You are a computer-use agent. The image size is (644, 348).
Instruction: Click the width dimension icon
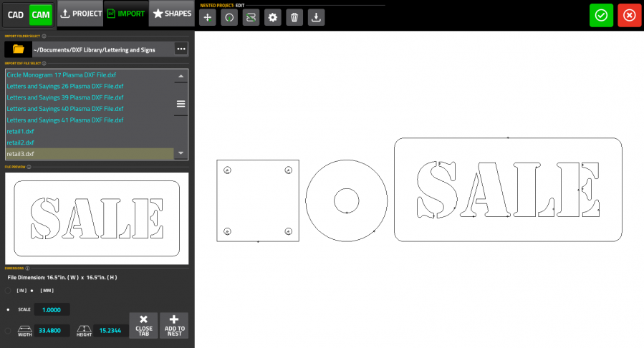coord(24,331)
